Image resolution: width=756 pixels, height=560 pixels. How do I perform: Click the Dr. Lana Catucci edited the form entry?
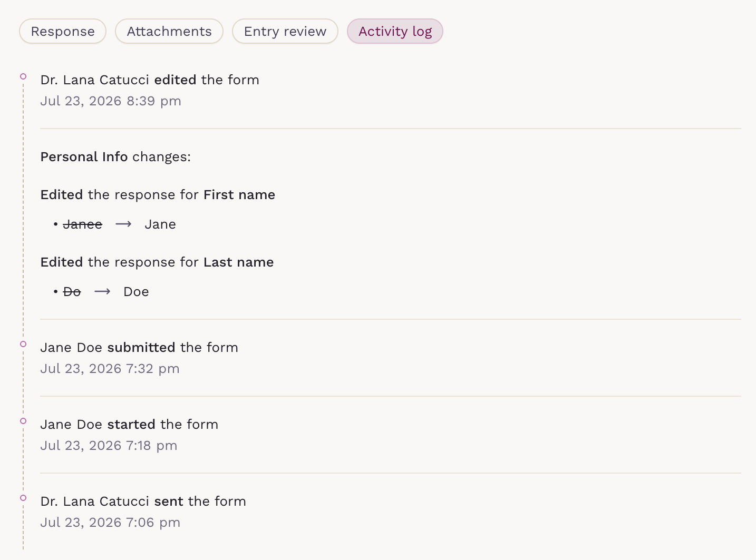click(150, 80)
